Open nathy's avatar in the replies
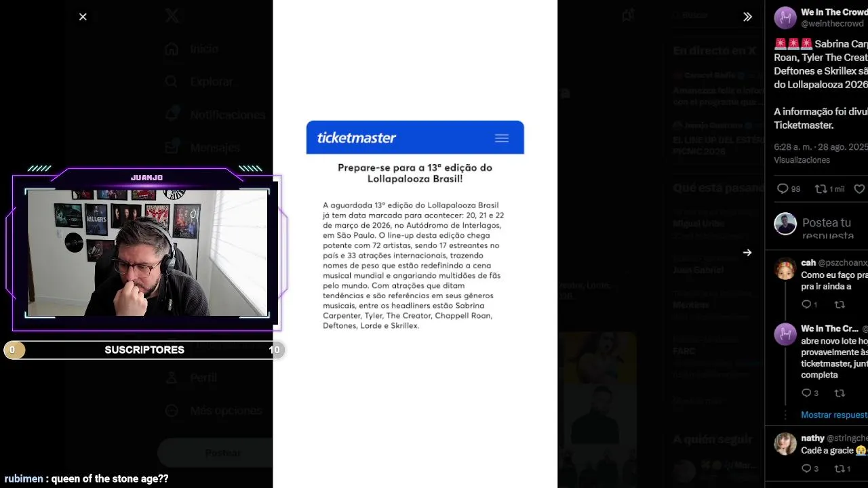Image resolution: width=868 pixels, height=488 pixels. click(785, 444)
